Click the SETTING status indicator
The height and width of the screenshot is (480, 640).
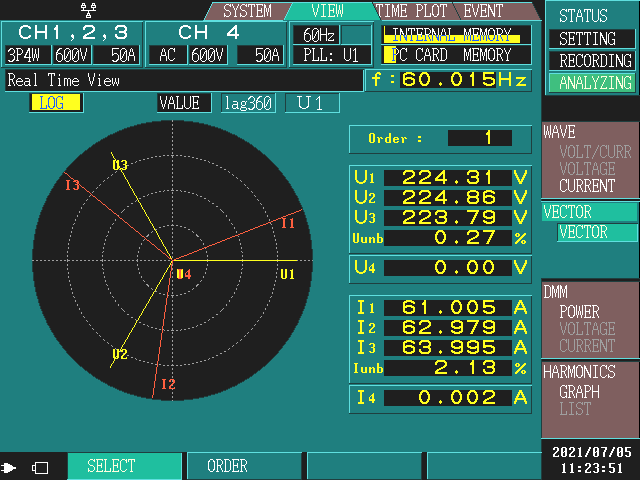coord(591,39)
